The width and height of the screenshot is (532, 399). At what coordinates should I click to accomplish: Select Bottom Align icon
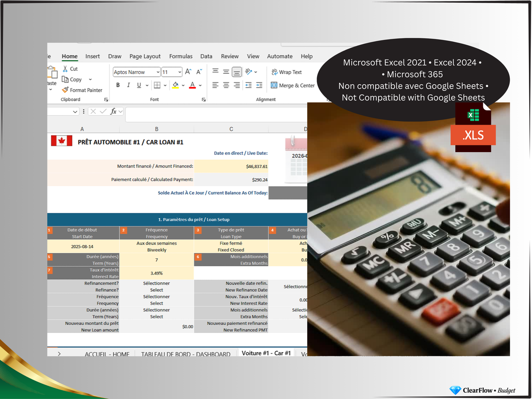(x=237, y=72)
